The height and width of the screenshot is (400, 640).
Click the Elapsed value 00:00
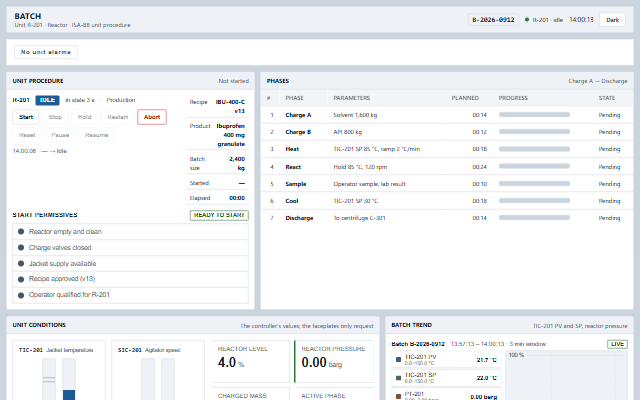237,198
